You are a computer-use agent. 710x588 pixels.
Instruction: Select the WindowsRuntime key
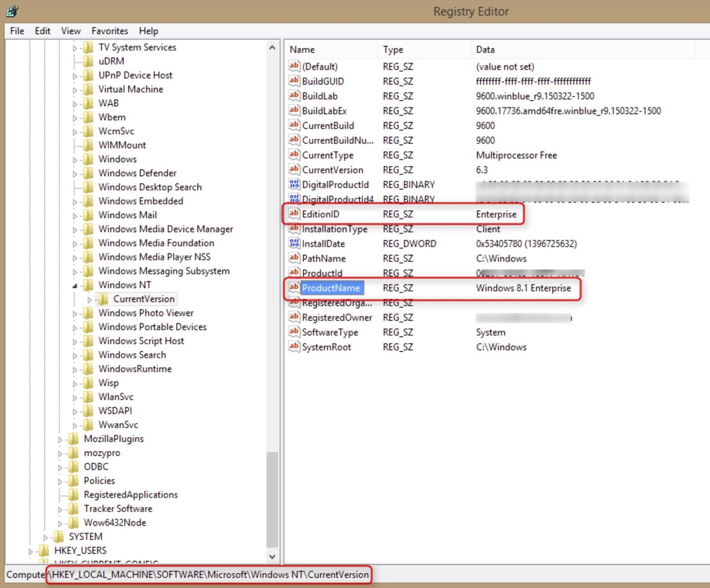tap(135, 369)
